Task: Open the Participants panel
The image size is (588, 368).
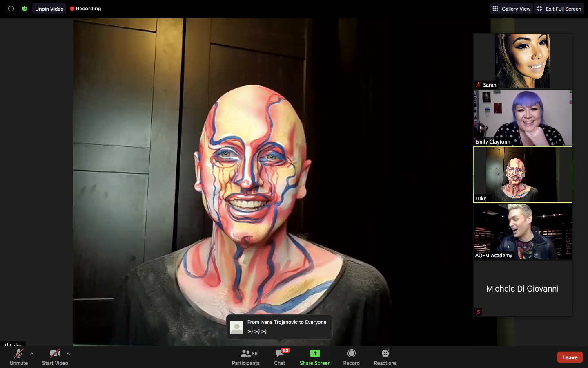Action: tap(245, 357)
